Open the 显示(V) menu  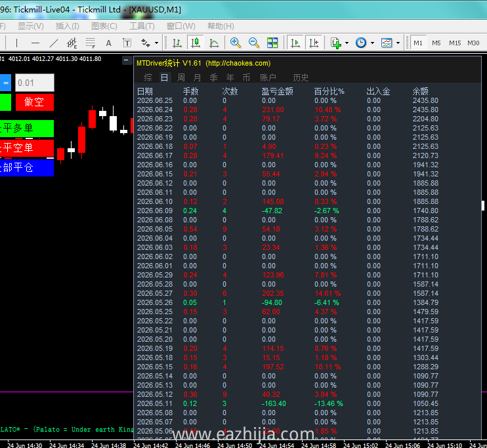click(31, 26)
